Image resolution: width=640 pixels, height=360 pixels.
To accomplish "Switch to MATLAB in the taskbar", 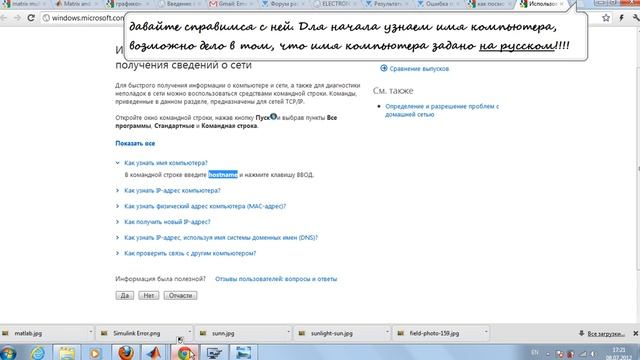I will point(154,353).
